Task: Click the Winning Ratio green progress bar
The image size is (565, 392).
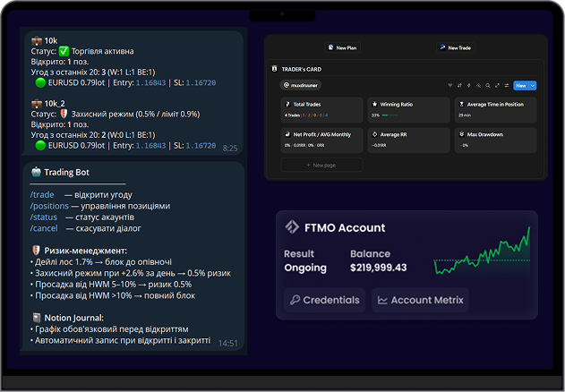Action: tap(390, 115)
